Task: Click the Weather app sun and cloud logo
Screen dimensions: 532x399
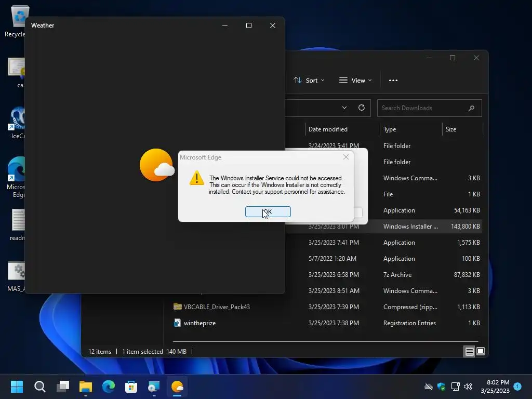Action: 157,165
